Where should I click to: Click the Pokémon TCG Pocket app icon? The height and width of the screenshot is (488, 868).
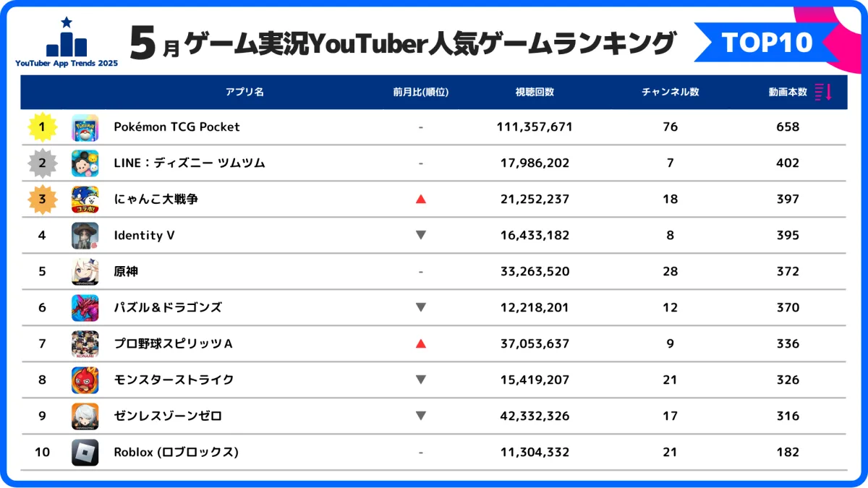pyautogui.click(x=85, y=127)
